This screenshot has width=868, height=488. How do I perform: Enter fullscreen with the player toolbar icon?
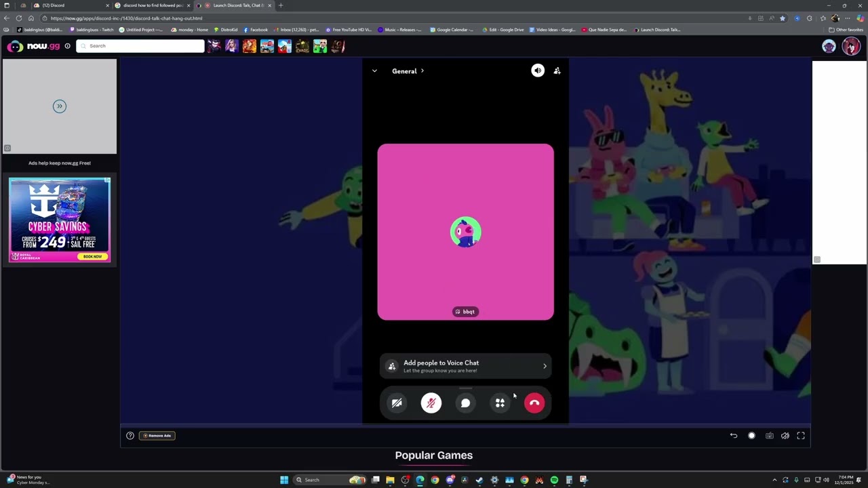[x=801, y=436]
